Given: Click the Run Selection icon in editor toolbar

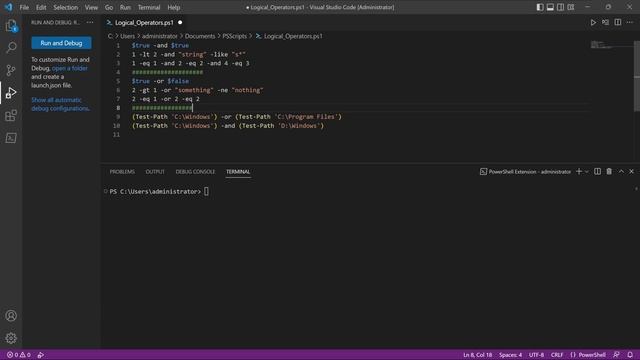Looking at the screenshot, I should pyautogui.click(x=605, y=22).
